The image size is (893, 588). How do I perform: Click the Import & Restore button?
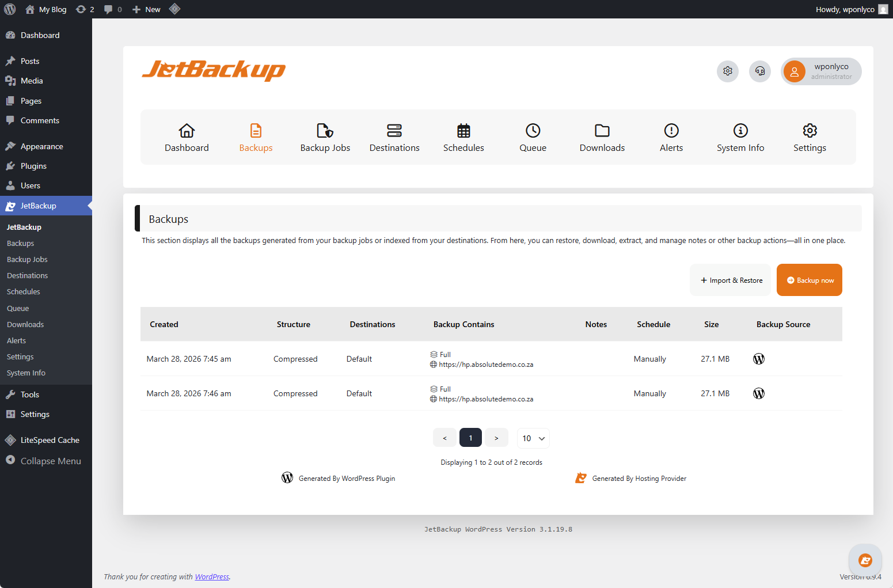[731, 280]
